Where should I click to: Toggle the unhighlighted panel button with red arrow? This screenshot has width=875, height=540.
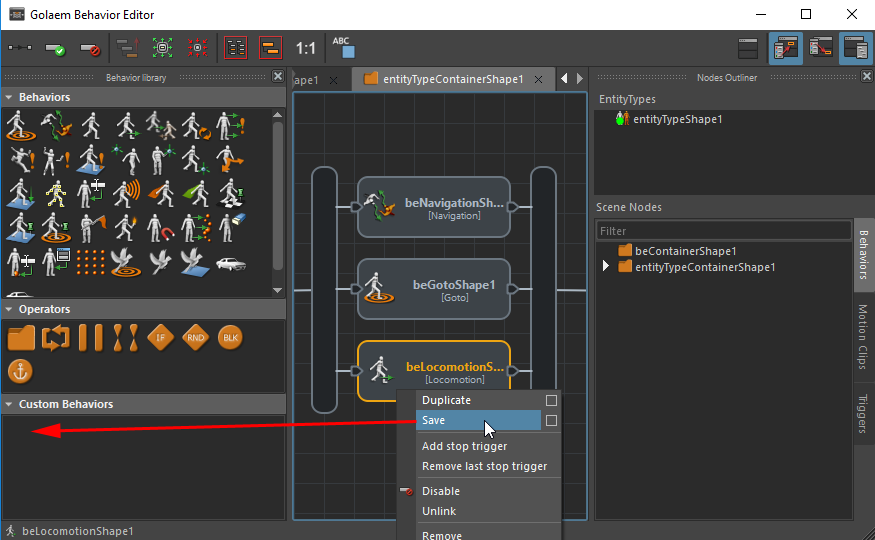pos(821,49)
